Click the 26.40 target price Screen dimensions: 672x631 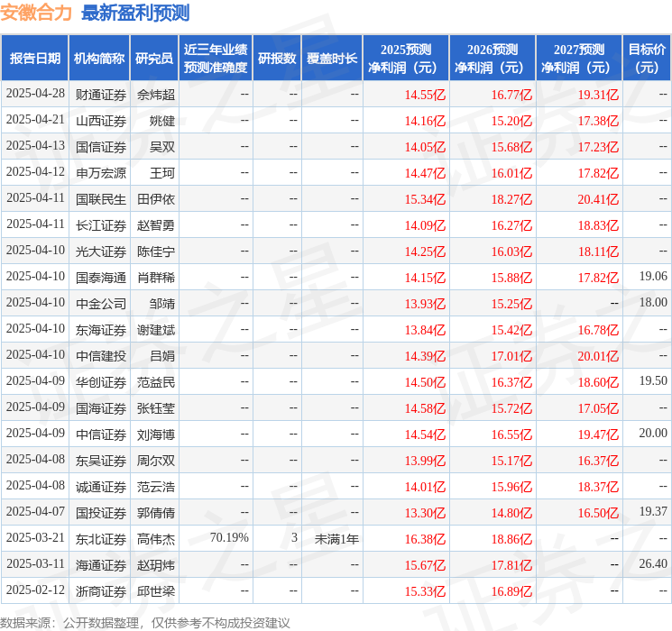pyautogui.click(x=653, y=563)
